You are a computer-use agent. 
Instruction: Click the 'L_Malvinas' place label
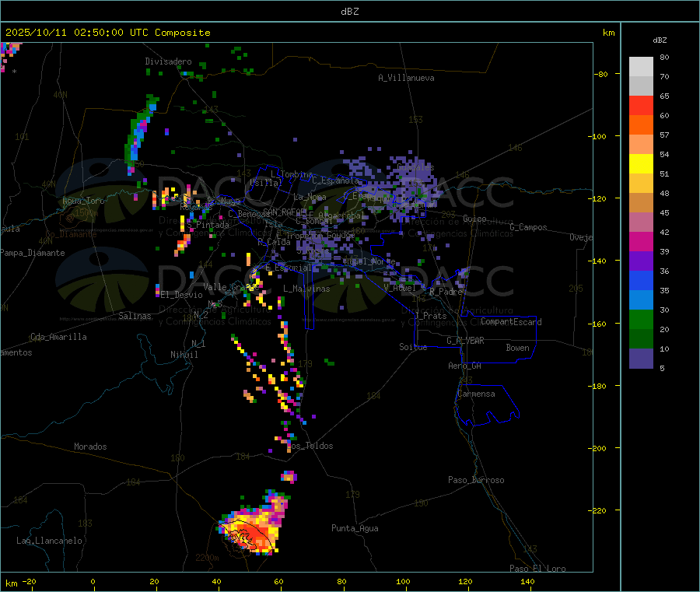(x=306, y=289)
